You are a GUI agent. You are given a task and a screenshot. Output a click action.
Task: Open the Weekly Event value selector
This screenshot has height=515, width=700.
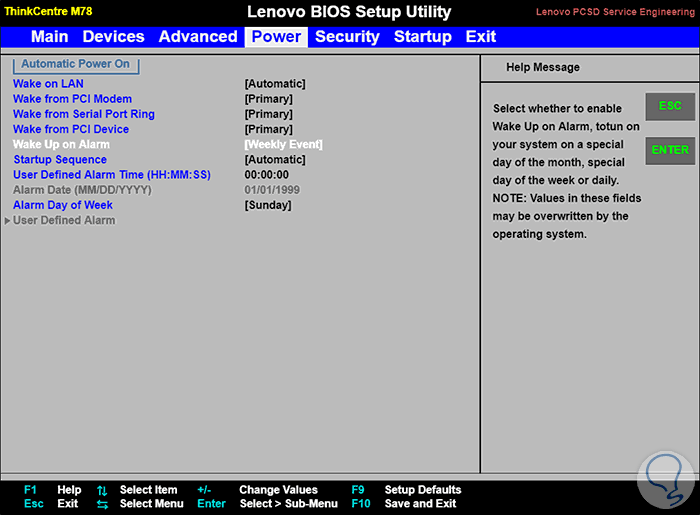(283, 145)
